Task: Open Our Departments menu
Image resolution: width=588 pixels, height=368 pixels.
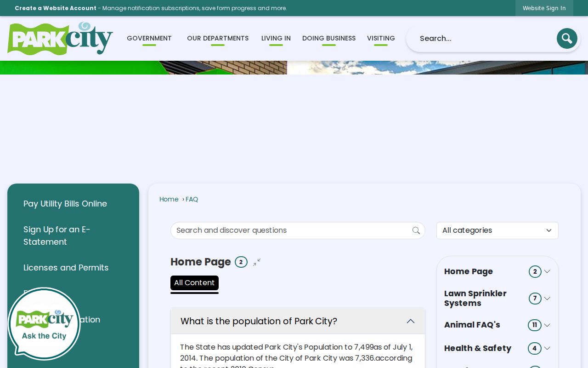Action: tap(218, 39)
